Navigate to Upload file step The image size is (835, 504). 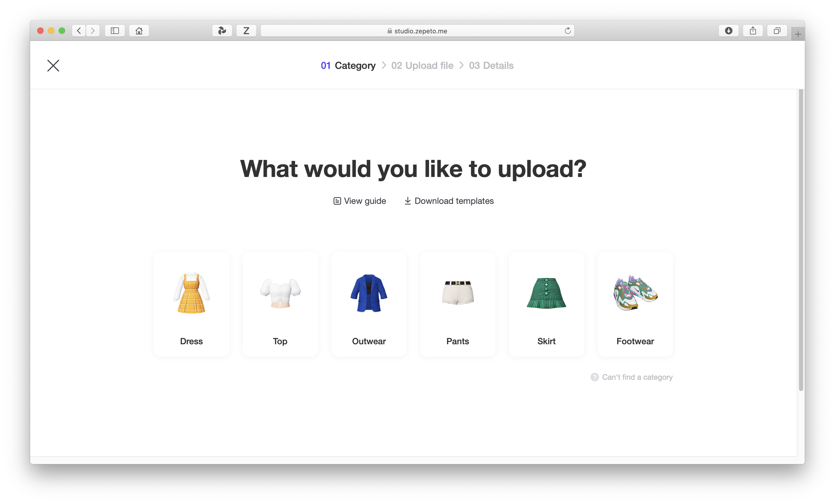click(x=422, y=66)
